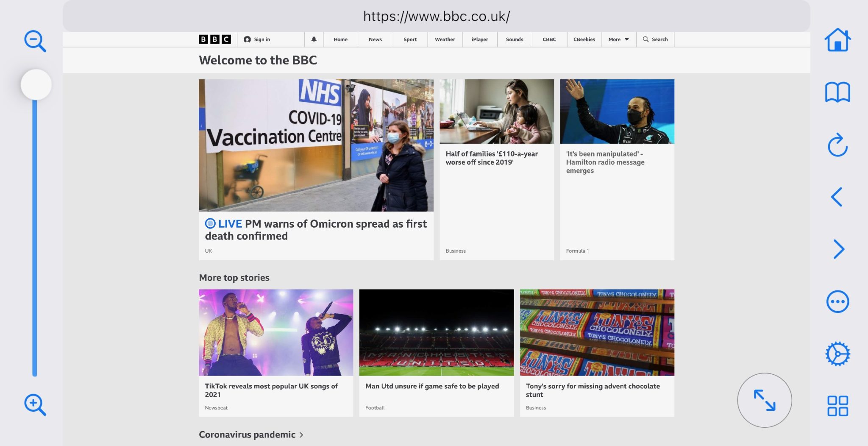Open the live Omicron spread headline
Image resolution: width=868 pixels, height=446 pixels.
tap(316, 230)
